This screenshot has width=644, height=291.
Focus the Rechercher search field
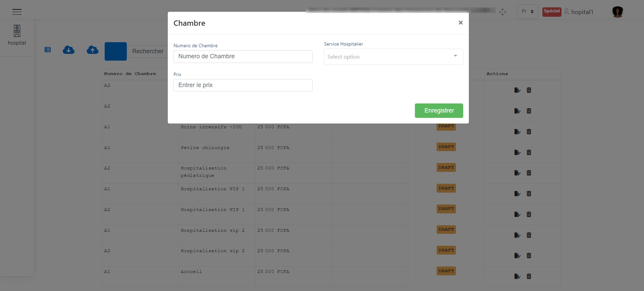tap(148, 51)
